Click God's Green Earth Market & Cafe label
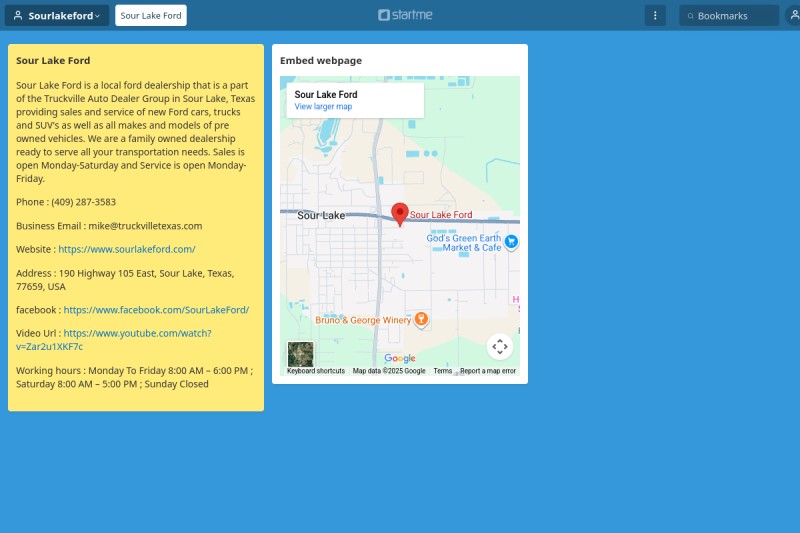800x533 pixels. pyautogui.click(x=464, y=243)
